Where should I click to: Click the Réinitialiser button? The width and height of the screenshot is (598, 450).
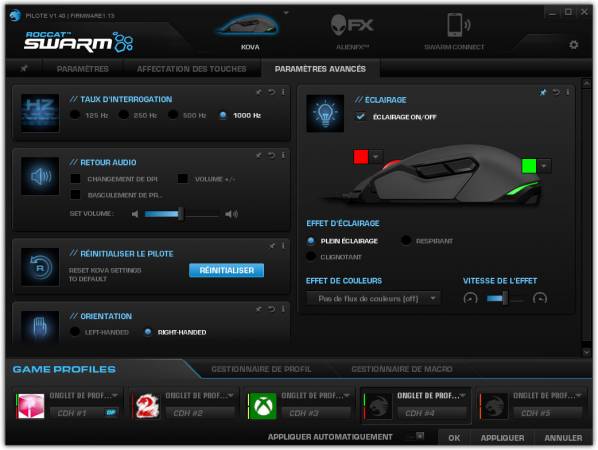227,270
